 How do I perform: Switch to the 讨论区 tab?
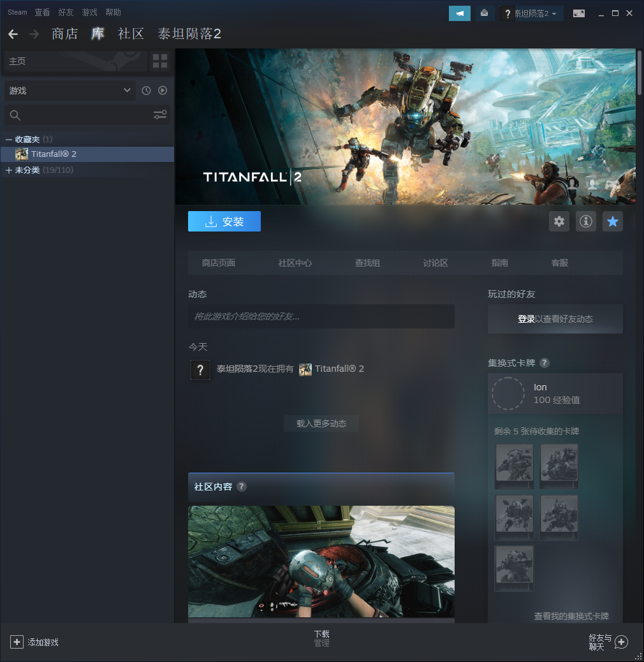435,263
